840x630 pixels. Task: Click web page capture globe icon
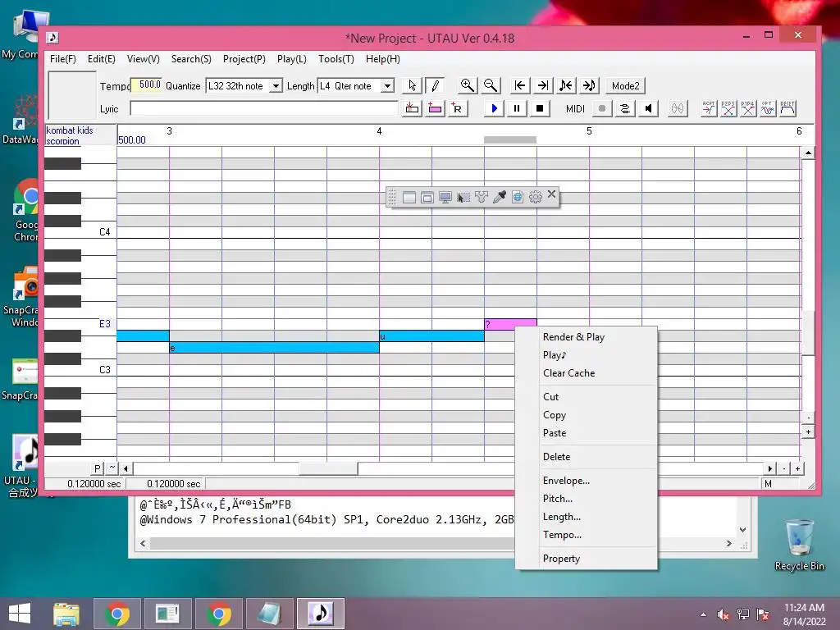(518, 197)
